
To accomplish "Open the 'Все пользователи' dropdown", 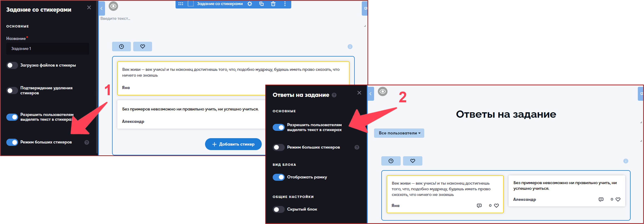I will tap(399, 133).
